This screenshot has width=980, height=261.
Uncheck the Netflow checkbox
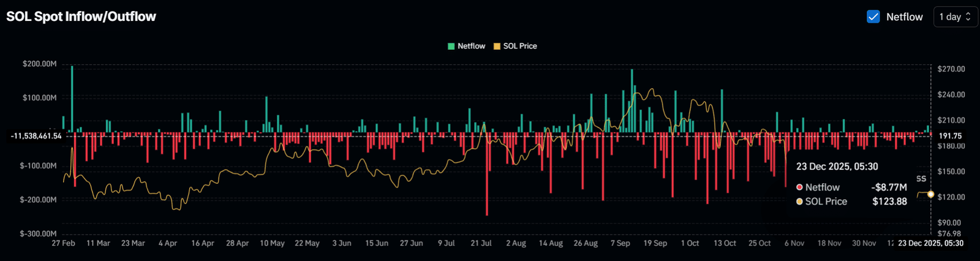click(873, 17)
